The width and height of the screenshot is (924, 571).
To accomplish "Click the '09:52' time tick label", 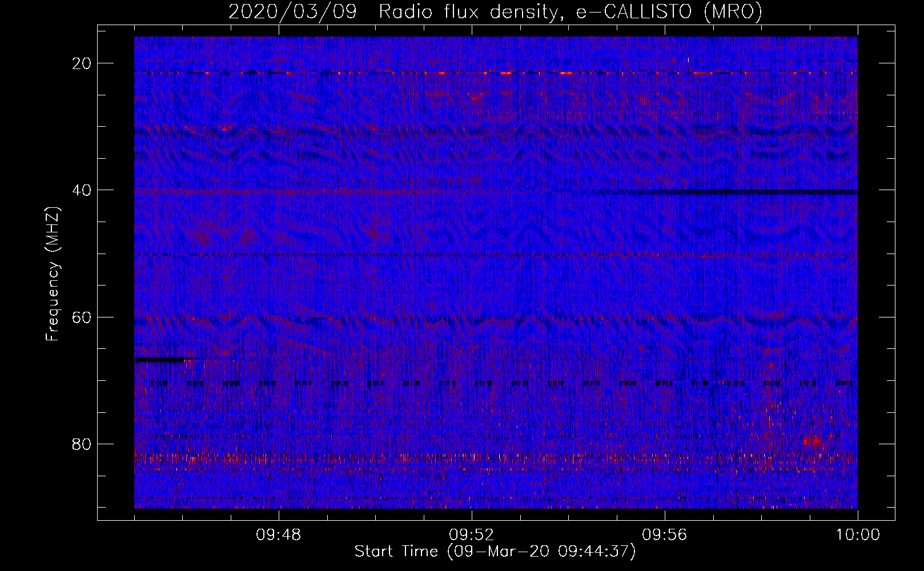I will pos(471,535).
